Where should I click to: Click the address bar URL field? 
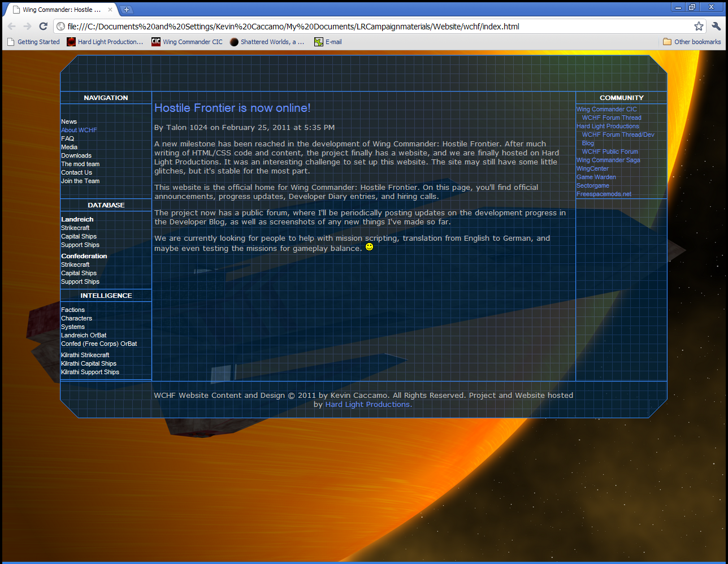[373, 27]
